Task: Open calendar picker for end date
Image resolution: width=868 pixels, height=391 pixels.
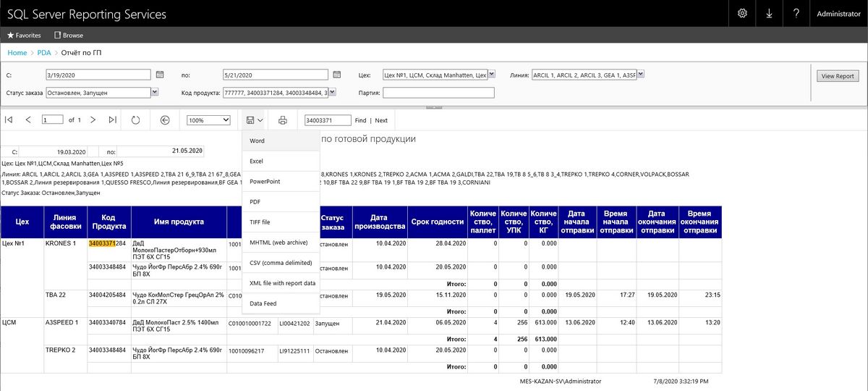Action: click(337, 74)
